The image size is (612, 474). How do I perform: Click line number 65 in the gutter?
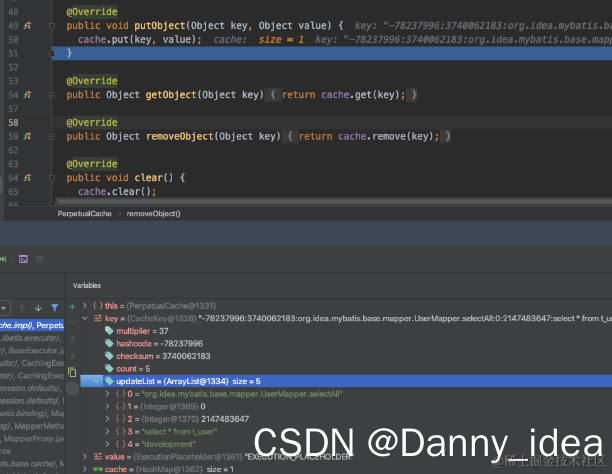click(x=13, y=192)
